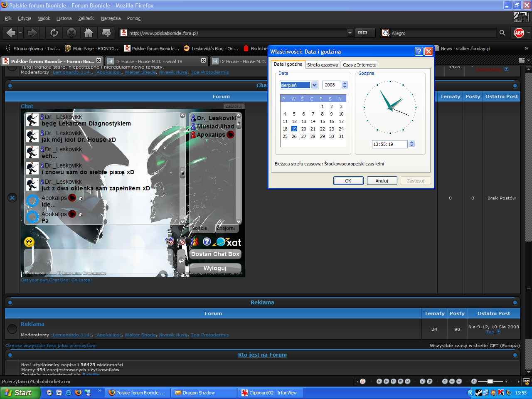
Task: Send chat message with the return arrow
Action: coord(181,261)
